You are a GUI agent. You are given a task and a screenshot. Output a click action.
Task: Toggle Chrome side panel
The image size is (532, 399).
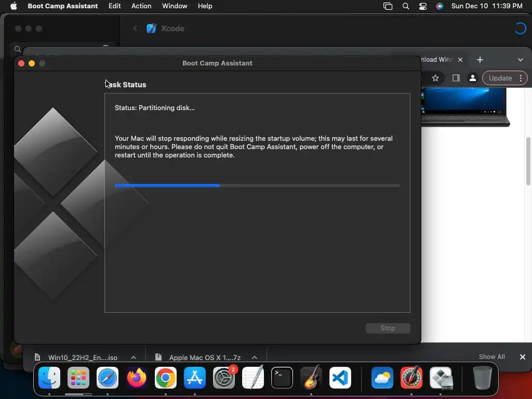pyautogui.click(x=456, y=78)
